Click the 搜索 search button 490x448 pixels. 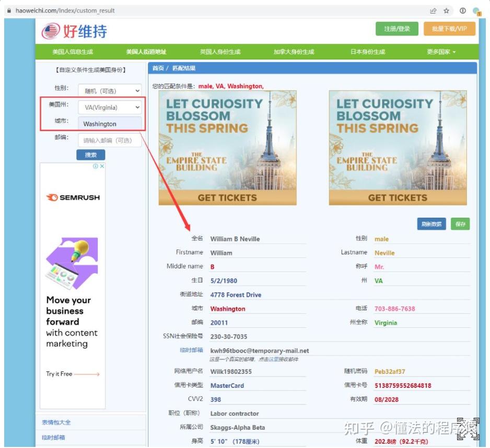tap(90, 155)
